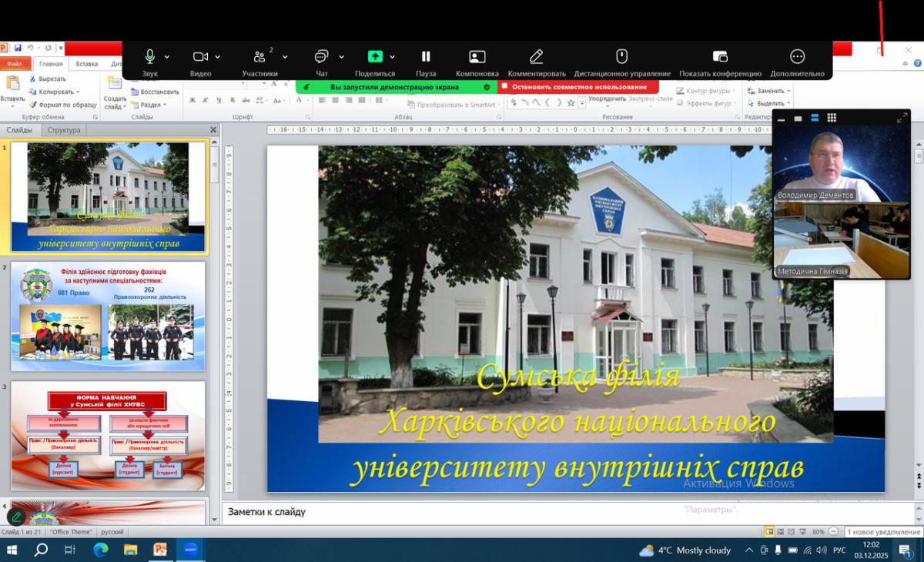The image size is (924, 562).
Task: Toggle italic К formatting
Action: pyautogui.click(x=206, y=100)
